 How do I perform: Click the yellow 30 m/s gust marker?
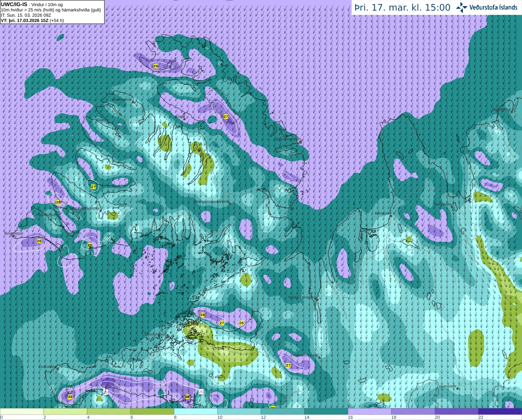[x=70, y=397]
